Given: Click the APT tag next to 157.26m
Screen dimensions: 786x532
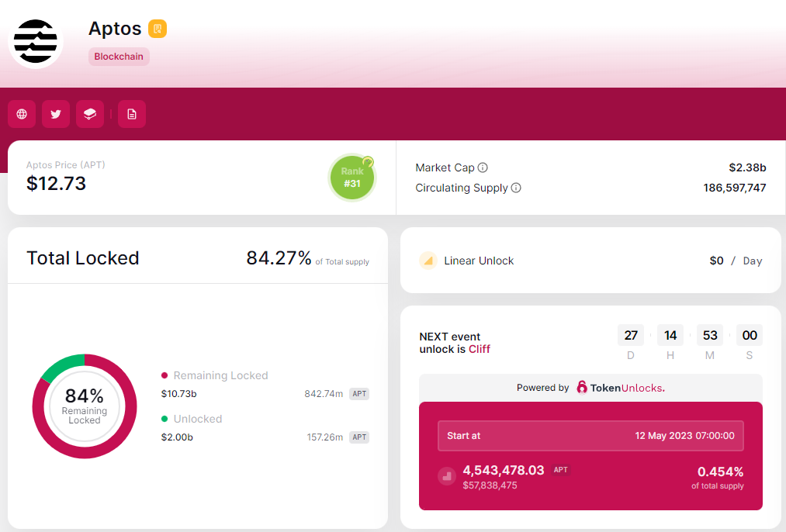Looking at the screenshot, I should click(359, 437).
